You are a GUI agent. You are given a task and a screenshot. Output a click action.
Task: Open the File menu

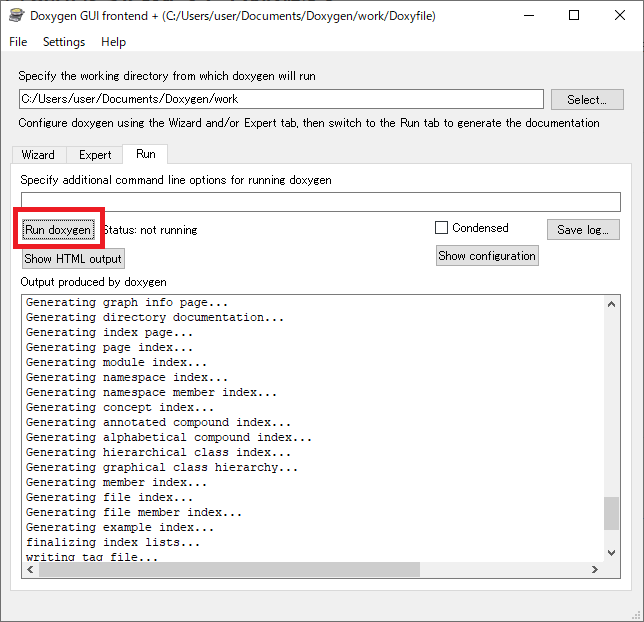pos(19,42)
